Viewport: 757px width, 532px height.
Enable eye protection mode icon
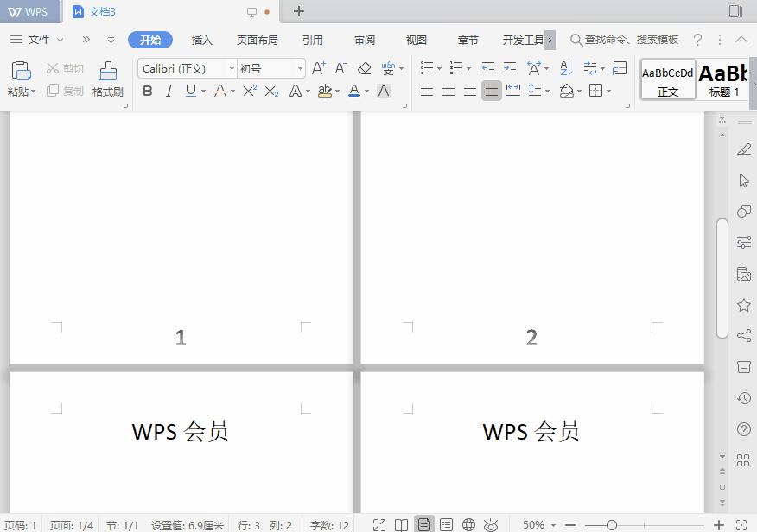(491, 525)
